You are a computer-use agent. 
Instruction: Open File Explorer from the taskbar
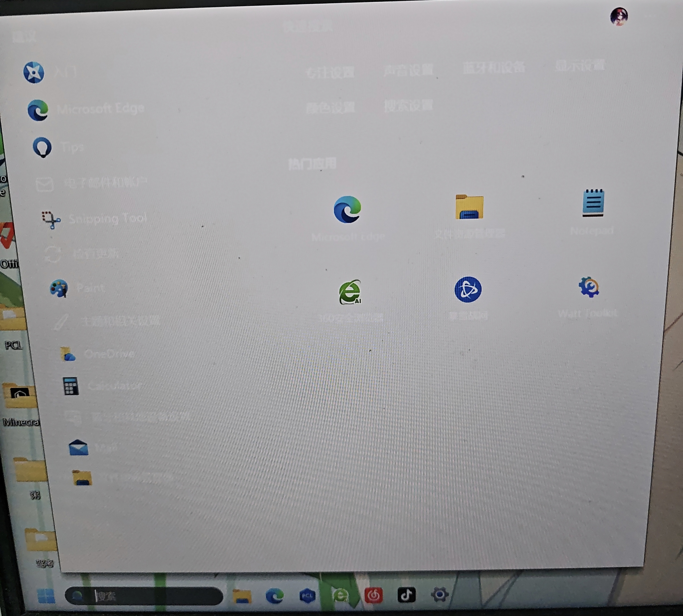[x=242, y=596]
